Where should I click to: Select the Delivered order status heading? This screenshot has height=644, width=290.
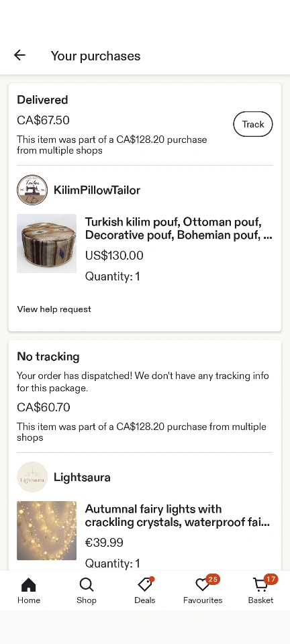42,100
